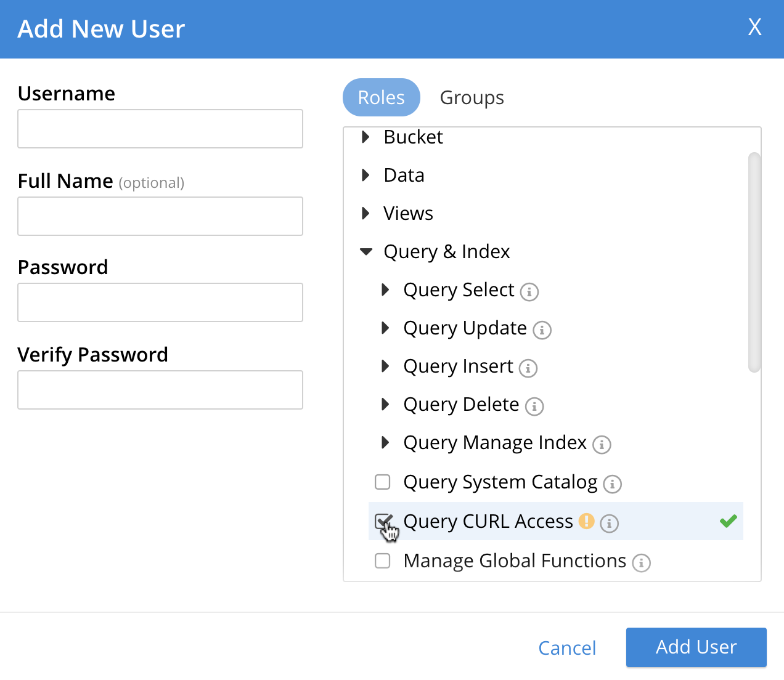The image size is (784, 680).
Task: Click info icon for Manage Global Functions
Action: click(x=641, y=562)
